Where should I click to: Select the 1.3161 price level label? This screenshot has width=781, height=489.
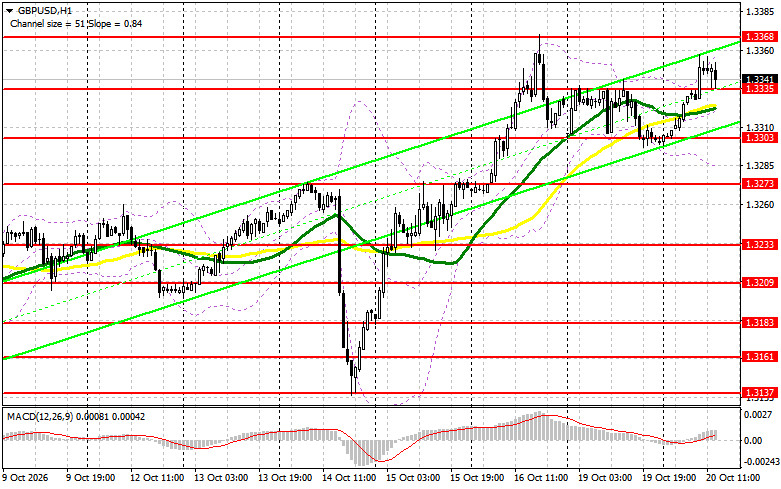(759, 357)
